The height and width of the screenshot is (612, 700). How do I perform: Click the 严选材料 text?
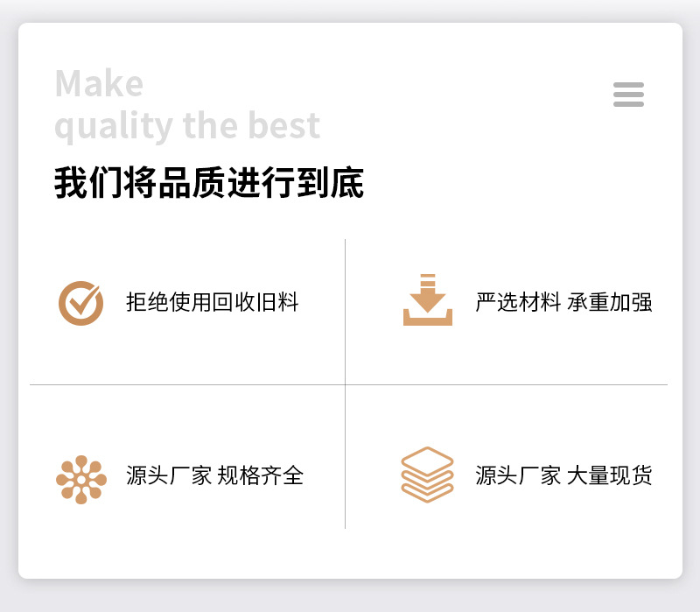tap(518, 302)
